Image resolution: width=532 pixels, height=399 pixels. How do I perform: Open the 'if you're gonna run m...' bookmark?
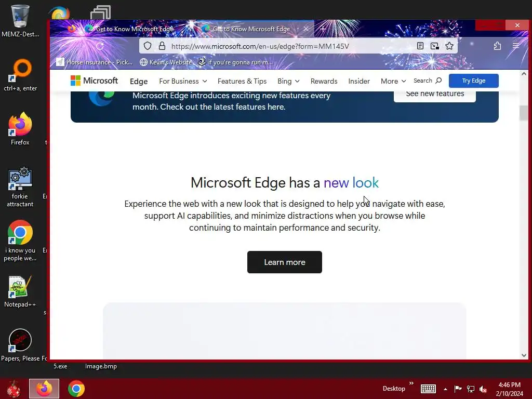tap(235, 62)
